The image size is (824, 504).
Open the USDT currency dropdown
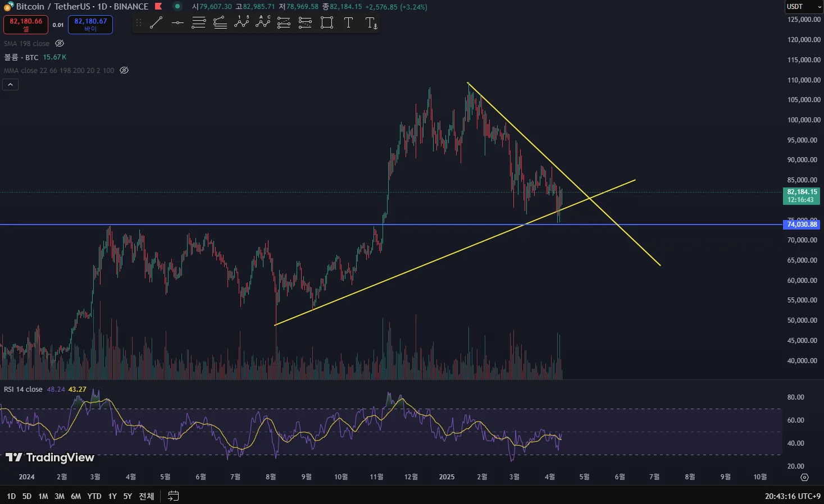pyautogui.click(x=803, y=7)
